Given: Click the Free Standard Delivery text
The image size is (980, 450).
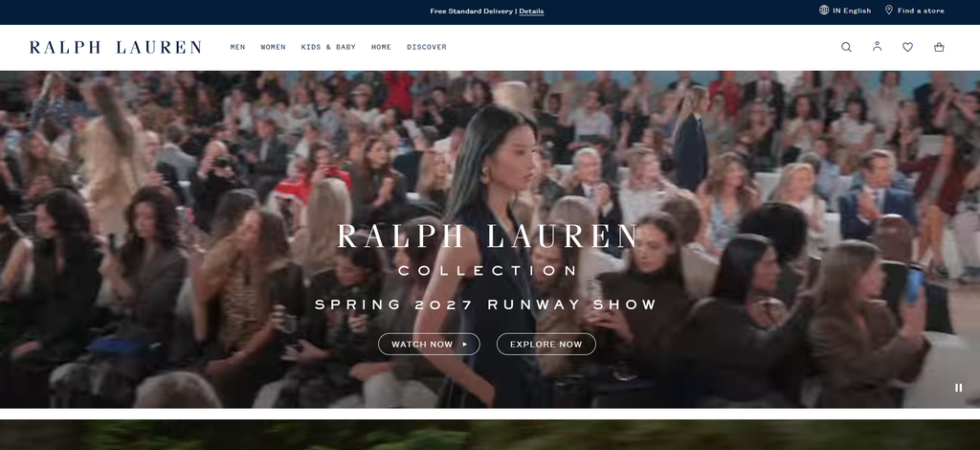Looking at the screenshot, I should click(x=471, y=11).
